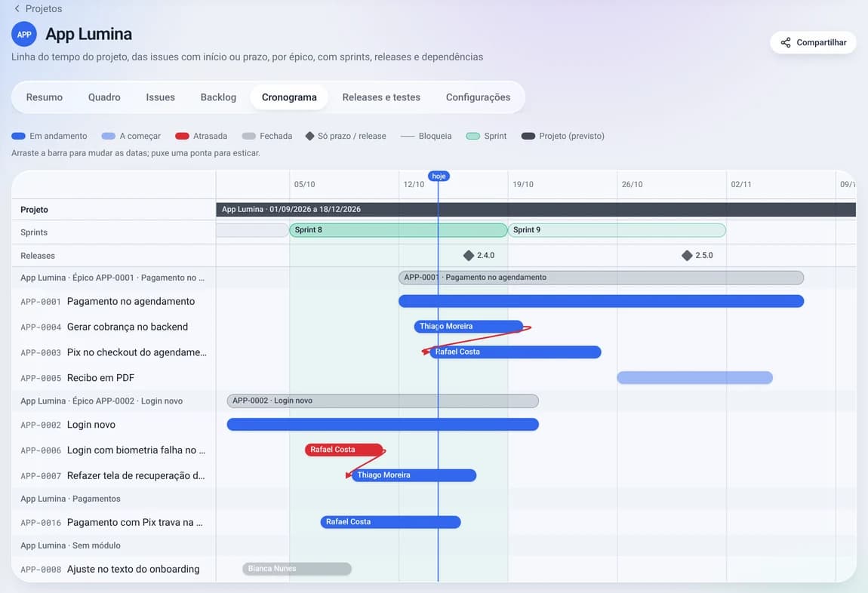
Task: Click the release 2.5.0 diamond
Action: (x=687, y=256)
